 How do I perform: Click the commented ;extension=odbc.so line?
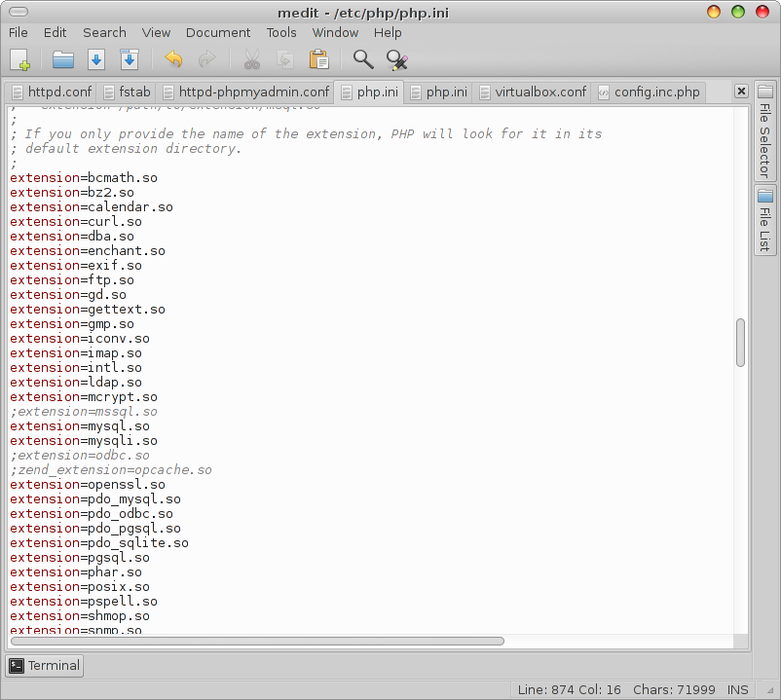pyautogui.click(x=80, y=456)
